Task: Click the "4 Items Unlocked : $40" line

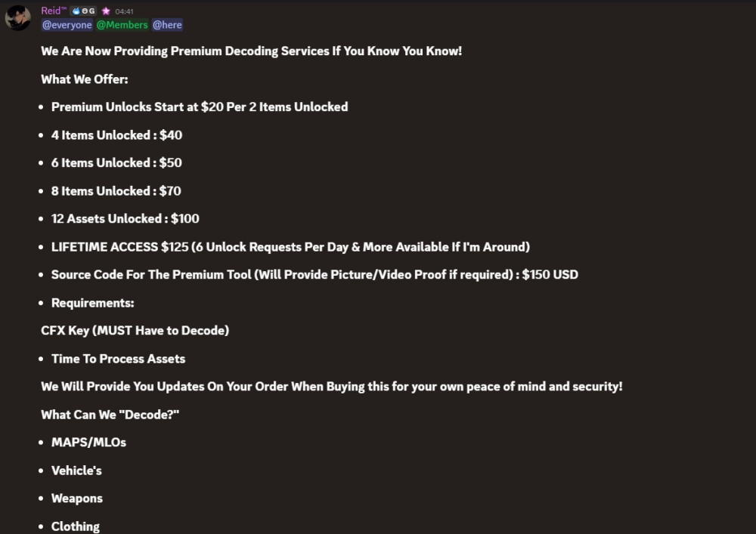Action: pyautogui.click(x=116, y=135)
